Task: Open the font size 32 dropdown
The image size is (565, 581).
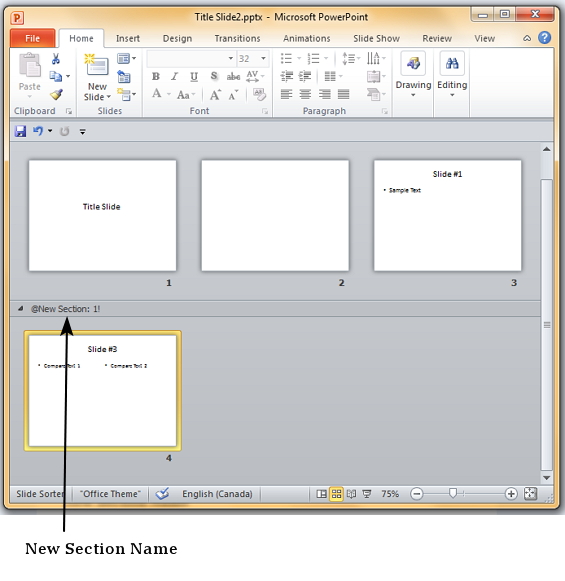Action: coord(263,59)
